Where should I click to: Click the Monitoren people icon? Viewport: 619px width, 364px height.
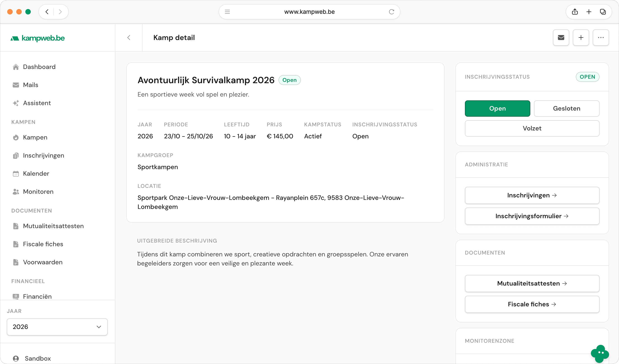point(16,192)
